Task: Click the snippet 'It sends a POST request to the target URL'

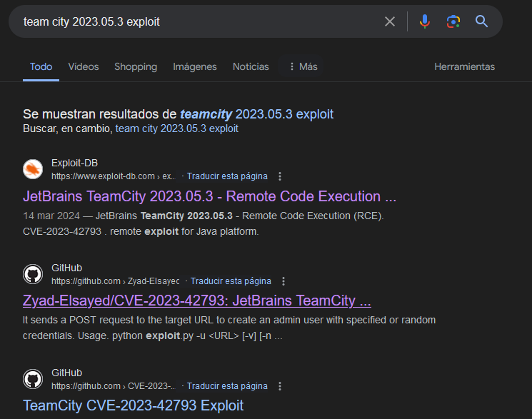Action: [229, 320]
